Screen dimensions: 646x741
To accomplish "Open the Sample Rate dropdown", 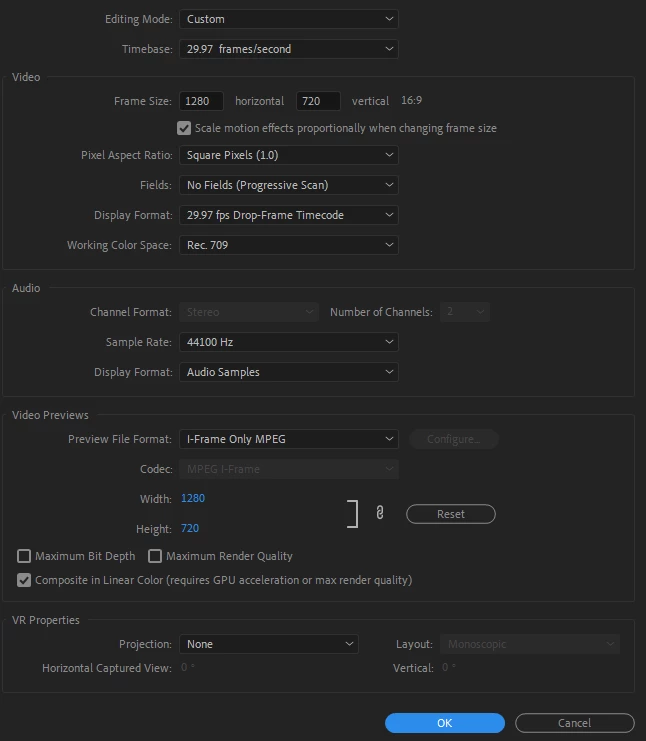I will coord(289,342).
